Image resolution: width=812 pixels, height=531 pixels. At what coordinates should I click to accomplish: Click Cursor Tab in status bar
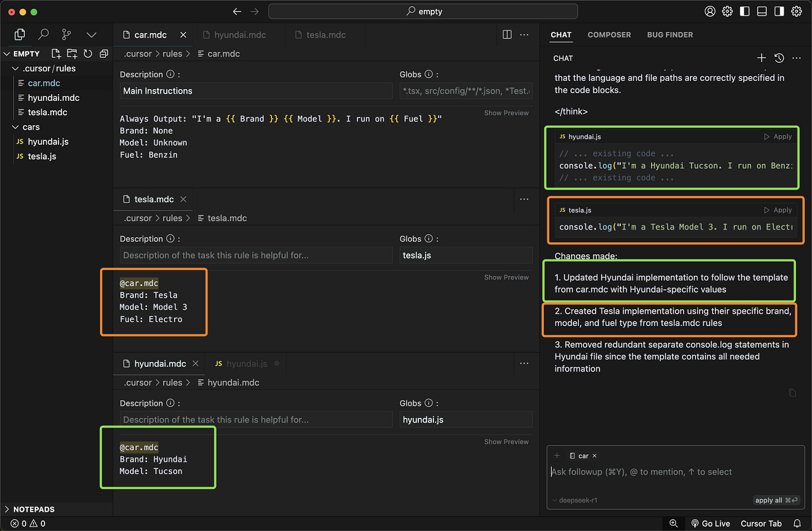pos(761,523)
